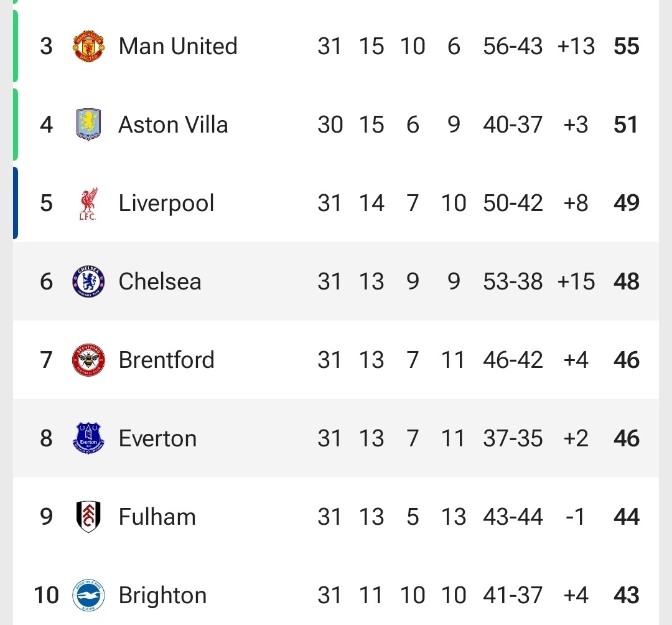Select the Chelsea club badge
The height and width of the screenshot is (625, 672).
click(x=88, y=281)
